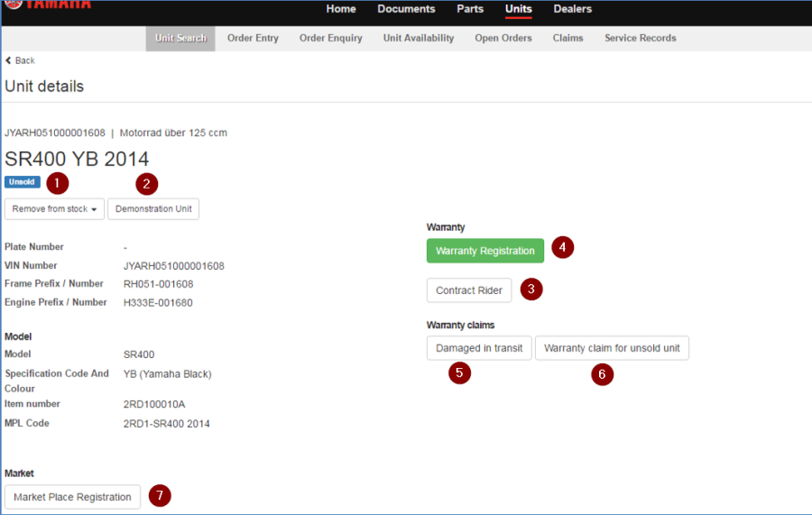Click the Unit details page title
812x515 pixels.
44,86
